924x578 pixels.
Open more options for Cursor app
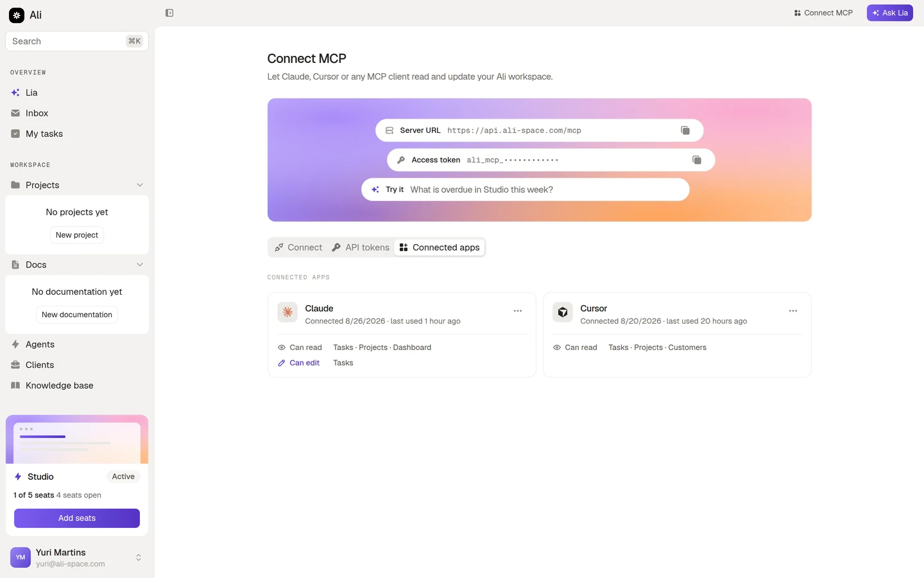coord(793,311)
